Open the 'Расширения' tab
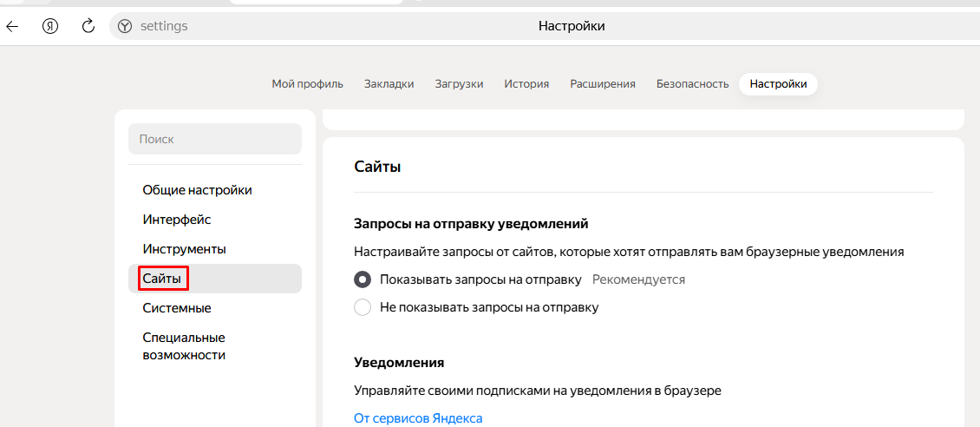 (603, 84)
